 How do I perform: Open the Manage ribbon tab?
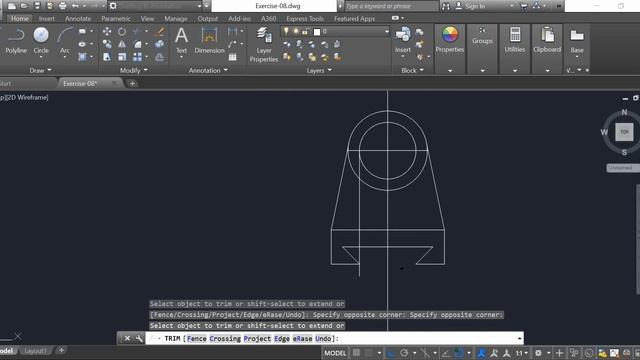pos(176,18)
